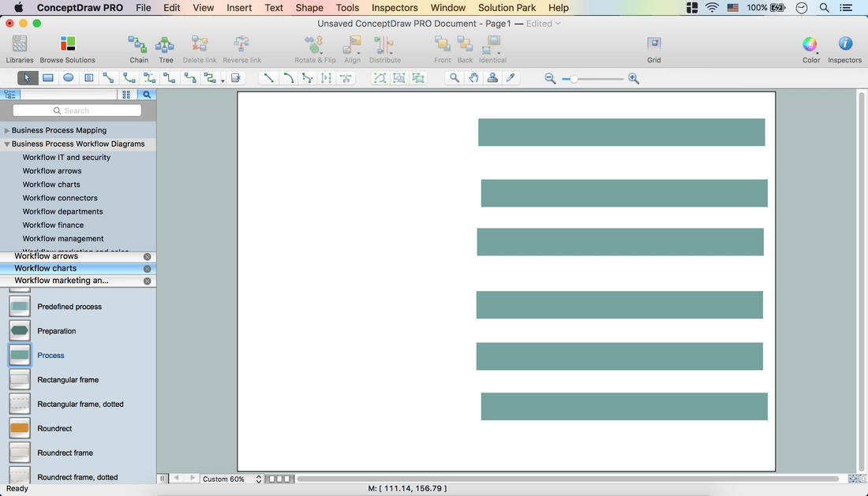The image size is (868, 496).
Task: Open the Inspectors panel
Action: (844, 49)
